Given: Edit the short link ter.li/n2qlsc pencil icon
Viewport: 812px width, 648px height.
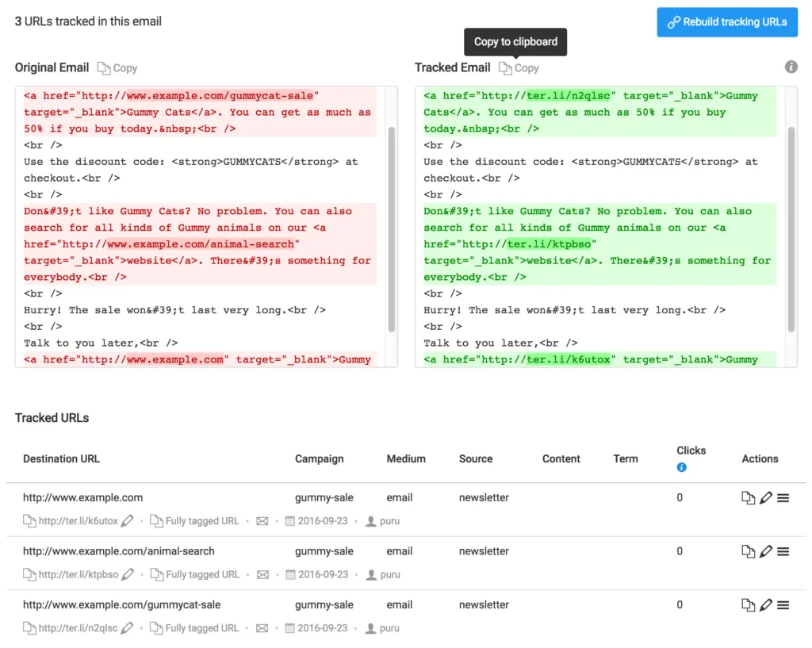Looking at the screenshot, I should coord(128,628).
